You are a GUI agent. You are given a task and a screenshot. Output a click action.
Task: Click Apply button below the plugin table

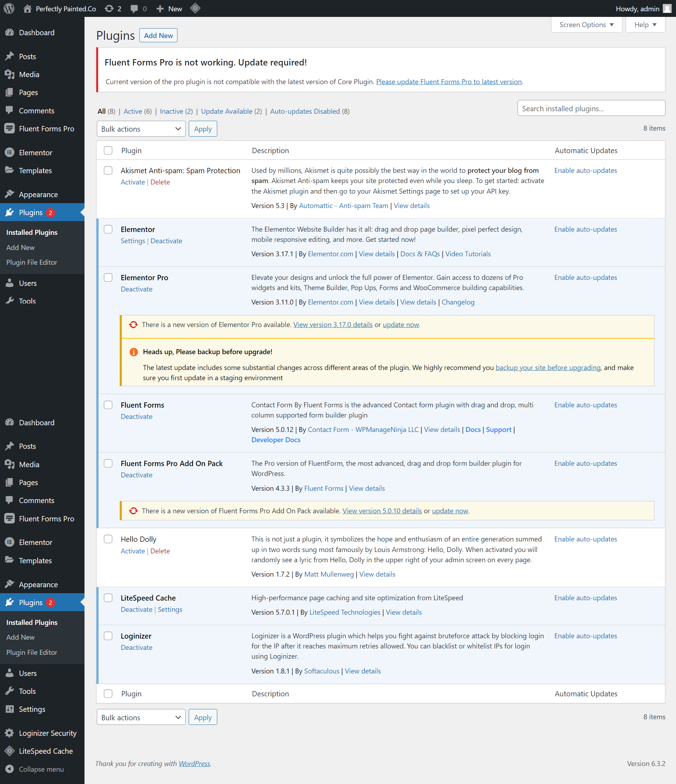click(x=203, y=717)
